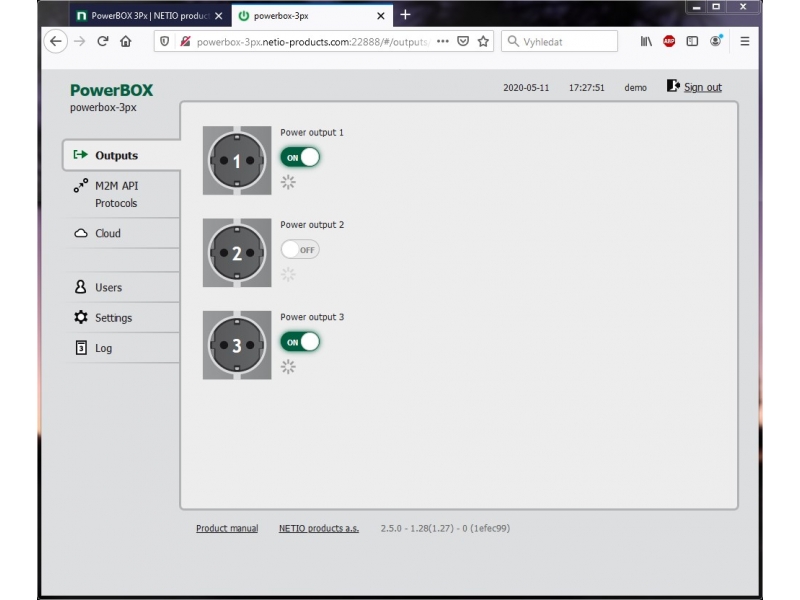Click the Vyhledat search field
800x600 pixels.
tap(559, 41)
